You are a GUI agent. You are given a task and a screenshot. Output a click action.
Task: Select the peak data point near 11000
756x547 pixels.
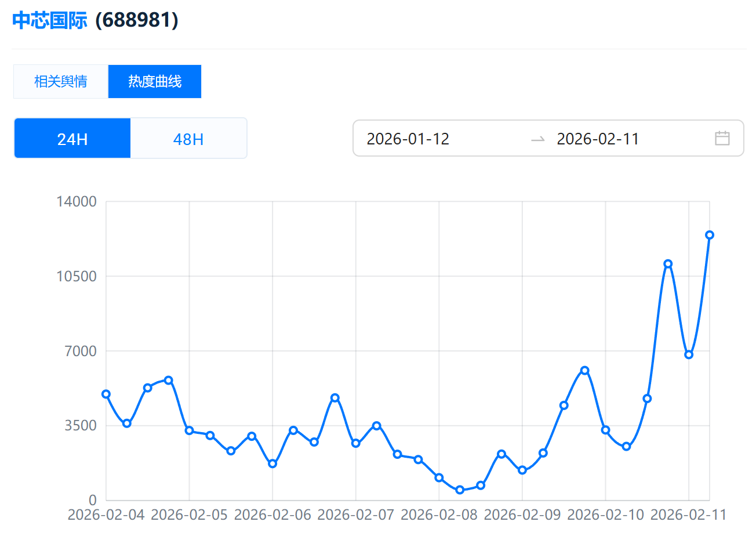pyautogui.click(x=668, y=264)
